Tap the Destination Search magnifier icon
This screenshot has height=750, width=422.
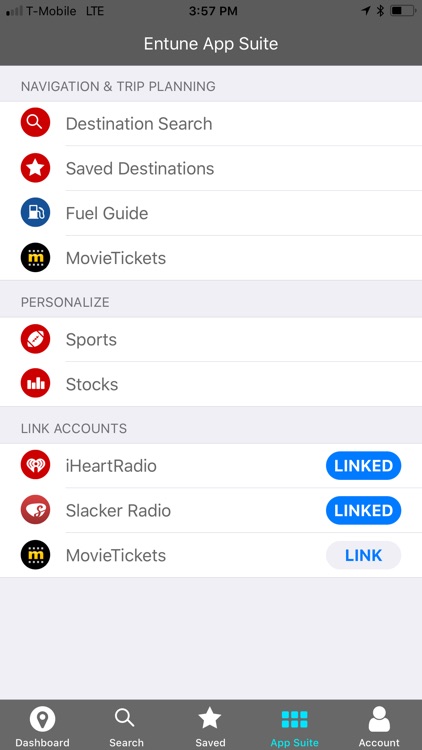35,122
